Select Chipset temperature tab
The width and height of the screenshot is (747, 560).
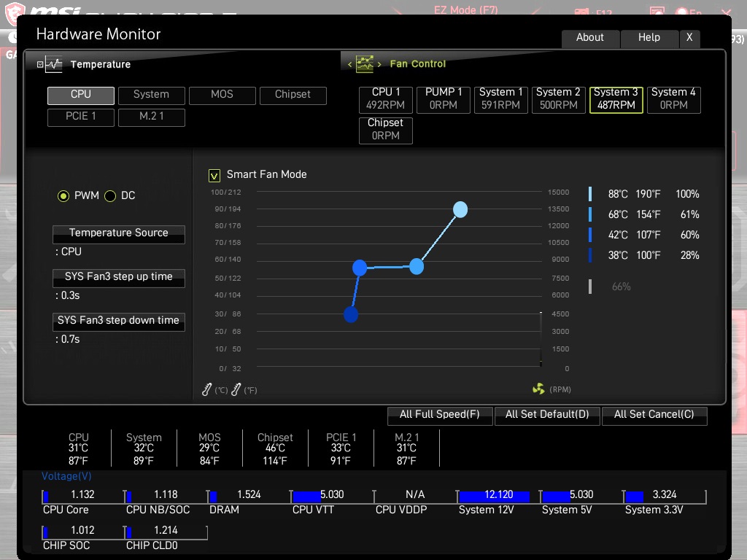293,96
